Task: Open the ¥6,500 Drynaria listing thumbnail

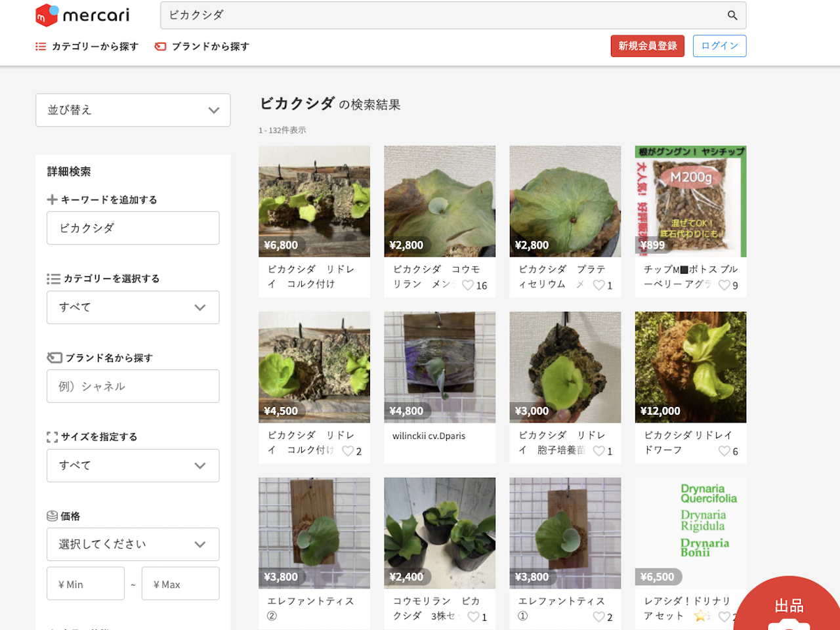Action: tap(691, 533)
